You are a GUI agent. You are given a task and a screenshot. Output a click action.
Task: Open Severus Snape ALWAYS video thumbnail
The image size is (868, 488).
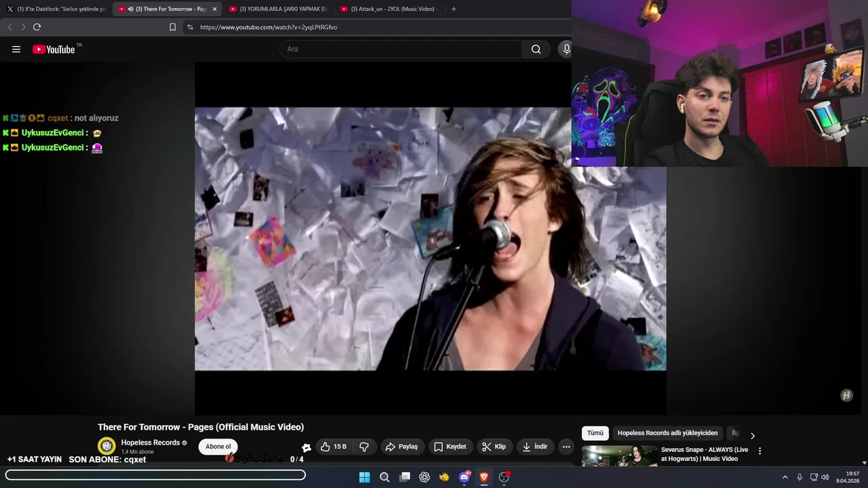(620, 456)
